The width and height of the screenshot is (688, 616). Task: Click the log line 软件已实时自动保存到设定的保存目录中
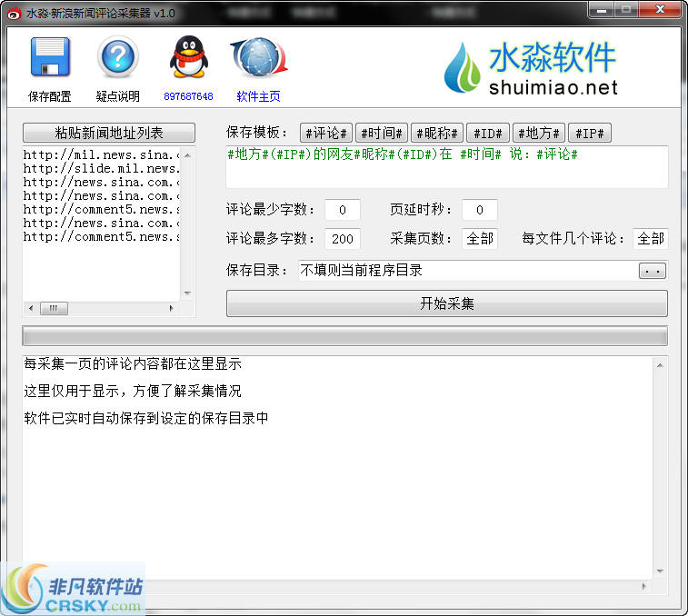(146, 418)
